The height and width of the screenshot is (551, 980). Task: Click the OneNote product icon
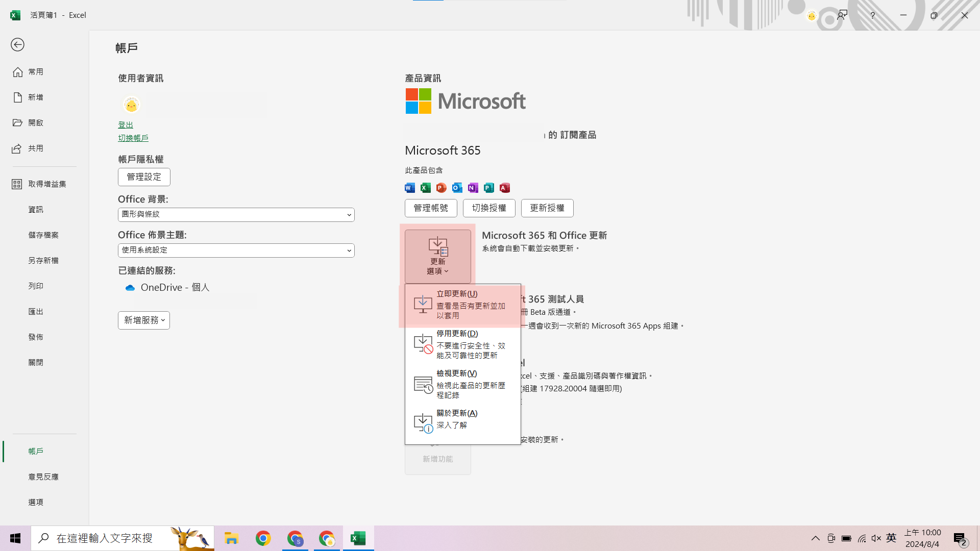[x=473, y=188]
